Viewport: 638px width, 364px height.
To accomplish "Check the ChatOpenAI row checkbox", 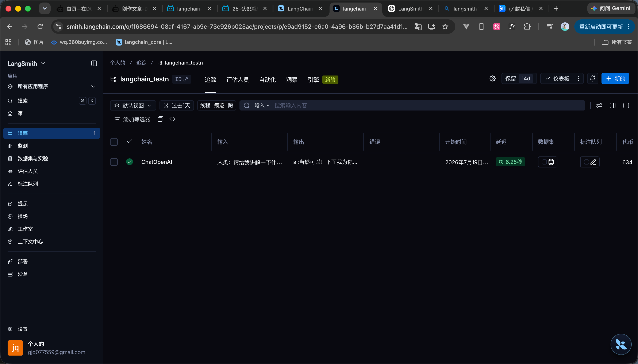I will pyautogui.click(x=114, y=162).
